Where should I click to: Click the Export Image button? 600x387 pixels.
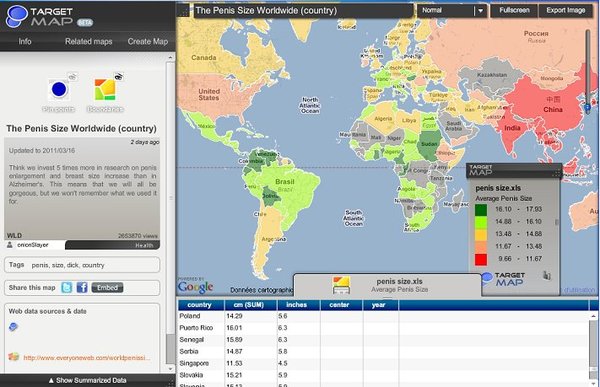pos(566,11)
